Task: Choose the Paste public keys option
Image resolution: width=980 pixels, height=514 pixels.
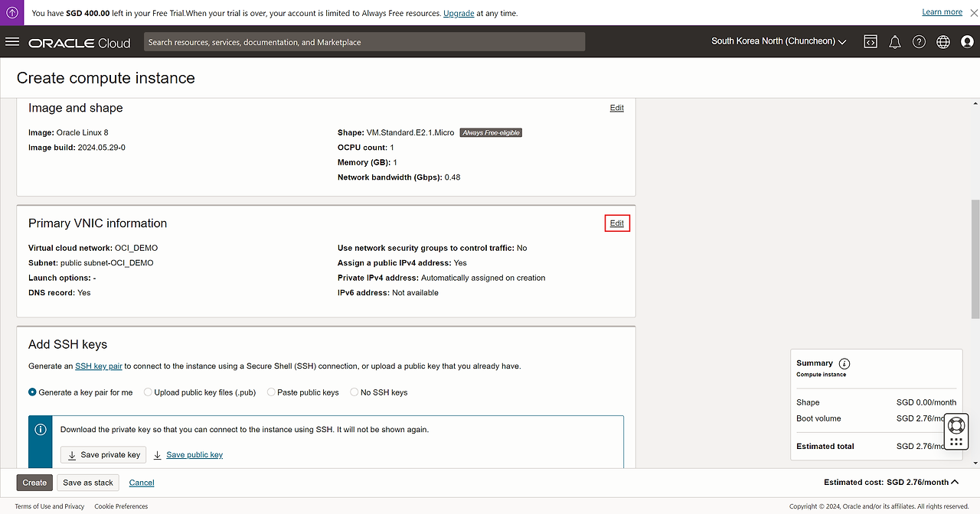Action: click(271, 392)
